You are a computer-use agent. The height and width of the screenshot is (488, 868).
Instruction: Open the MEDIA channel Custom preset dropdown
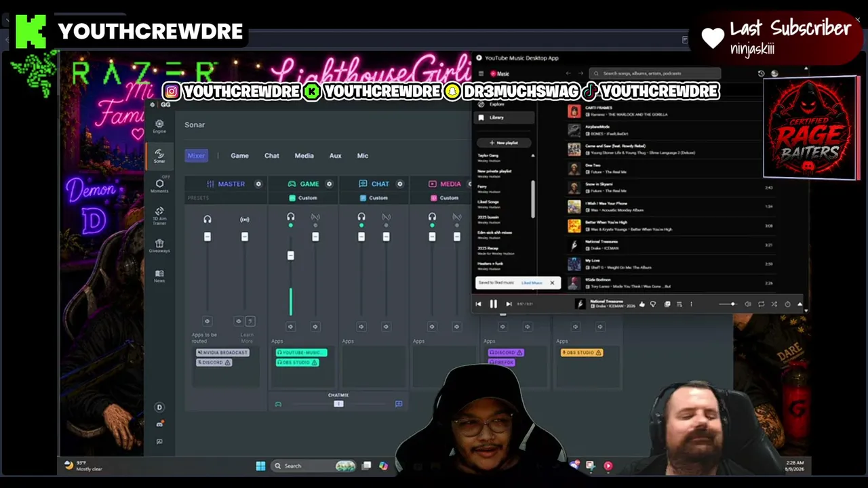pos(444,198)
